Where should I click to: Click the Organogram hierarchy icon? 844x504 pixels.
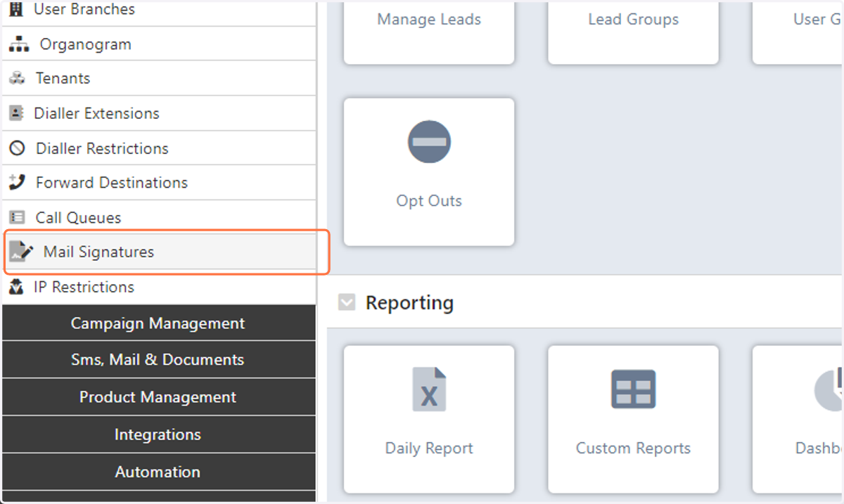coord(18,44)
